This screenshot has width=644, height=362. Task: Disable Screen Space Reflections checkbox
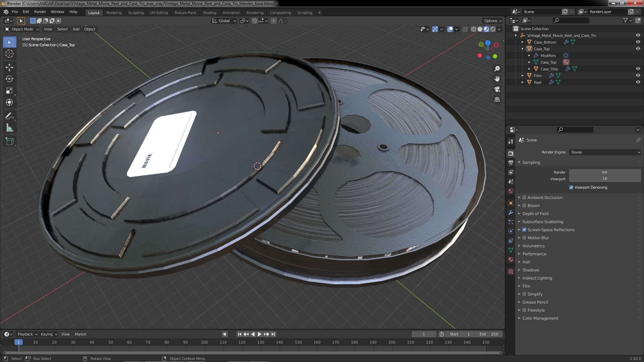(x=524, y=230)
